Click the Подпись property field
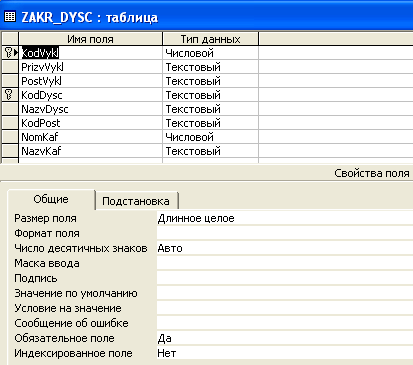Image resolution: width=413 pixels, height=365 pixels. (285, 278)
